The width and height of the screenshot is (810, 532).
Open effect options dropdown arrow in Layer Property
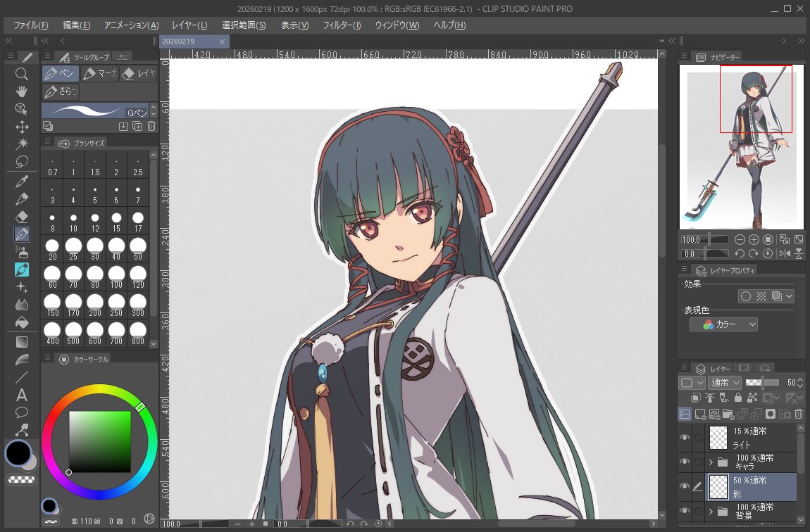(x=789, y=296)
